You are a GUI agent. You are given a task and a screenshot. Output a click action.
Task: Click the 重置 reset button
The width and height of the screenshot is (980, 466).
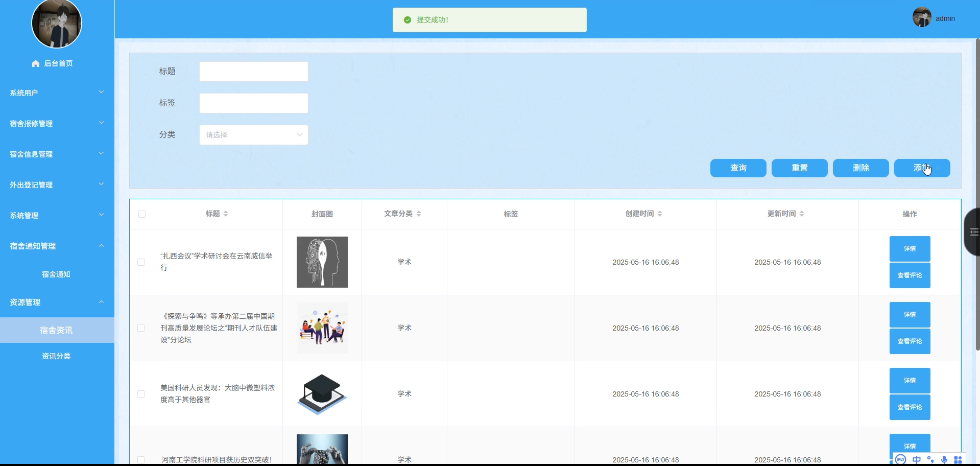click(x=800, y=168)
